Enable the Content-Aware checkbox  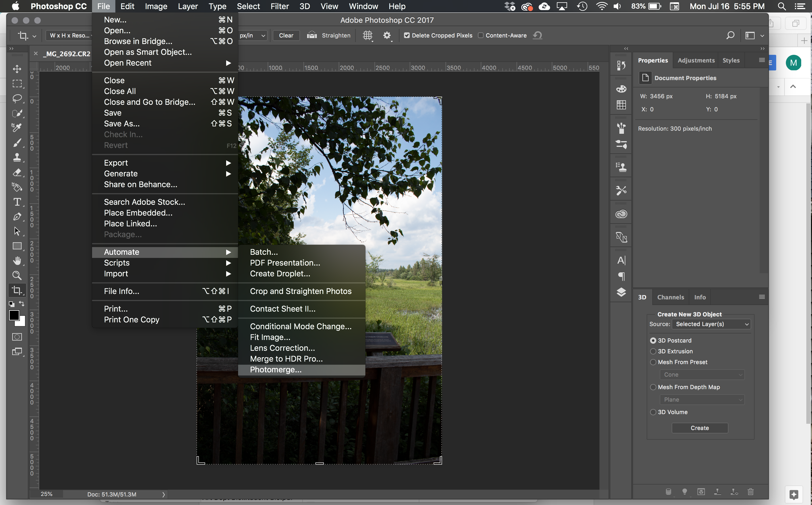[481, 36]
